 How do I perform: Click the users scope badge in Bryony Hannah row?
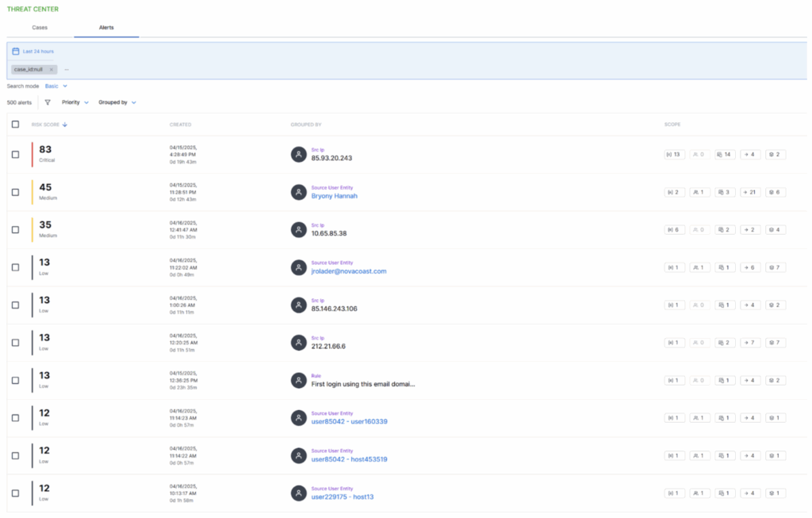(699, 192)
